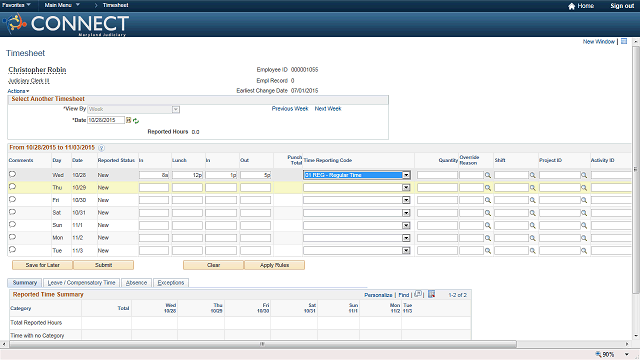Click the Timesheet breadcrumb
Screen dimensions: 640x360
pyautogui.click(x=116, y=5)
